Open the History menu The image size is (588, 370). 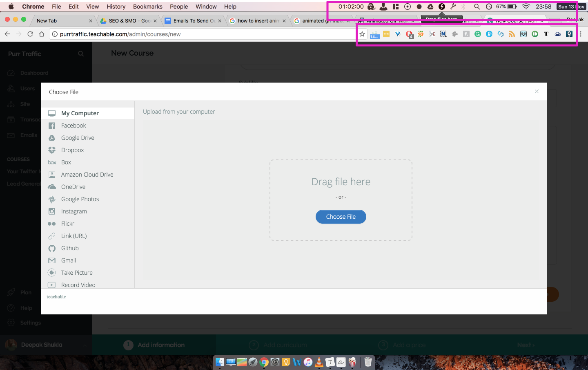pos(116,7)
